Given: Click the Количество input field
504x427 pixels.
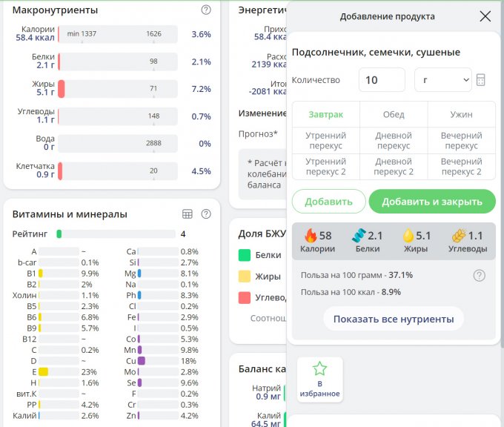Looking at the screenshot, I should coord(381,80).
